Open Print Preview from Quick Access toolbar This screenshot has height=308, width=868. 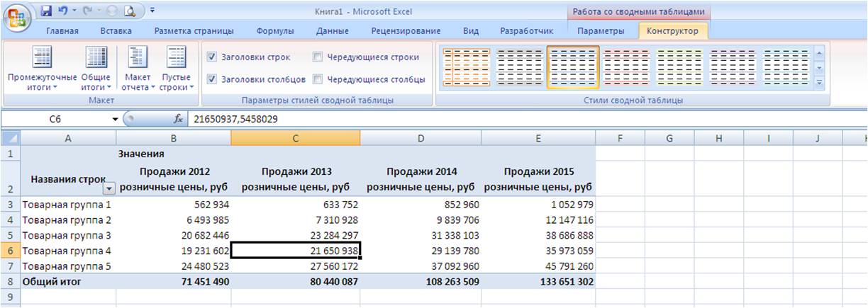coord(130,11)
